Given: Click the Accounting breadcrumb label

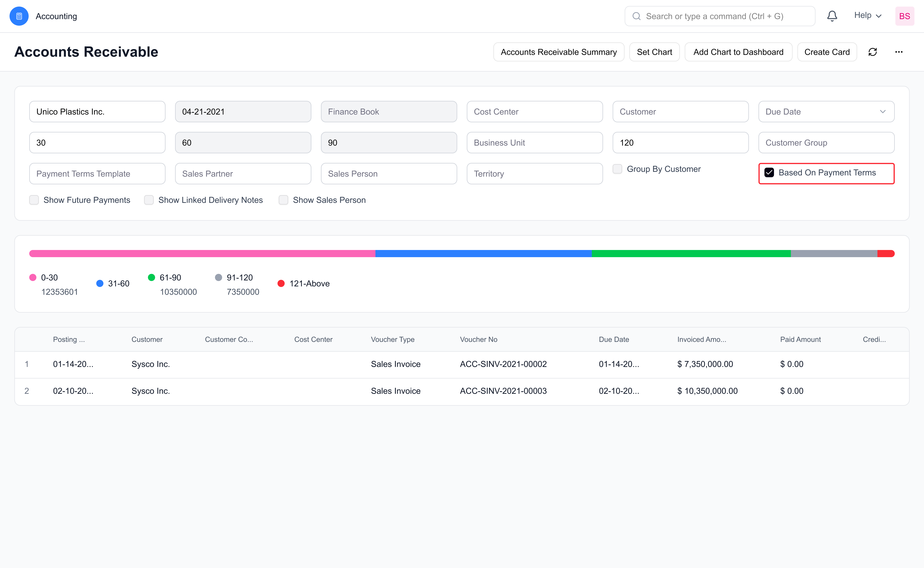Looking at the screenshot, I should point(56,16).
